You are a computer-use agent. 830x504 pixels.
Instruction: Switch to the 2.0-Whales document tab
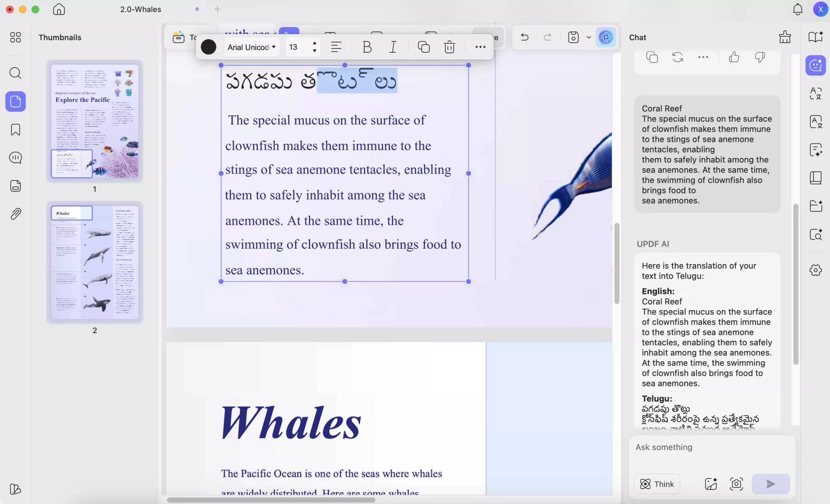pos(140,9)
